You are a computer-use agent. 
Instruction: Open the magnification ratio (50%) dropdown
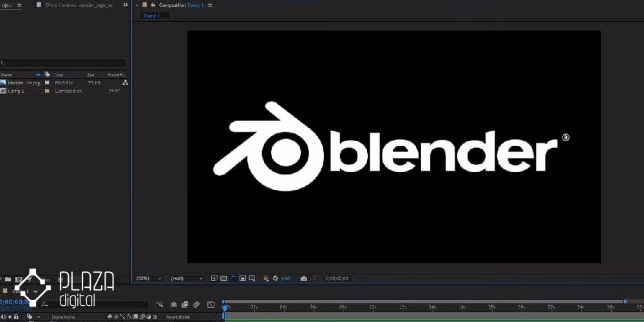(x=148, y=278)
